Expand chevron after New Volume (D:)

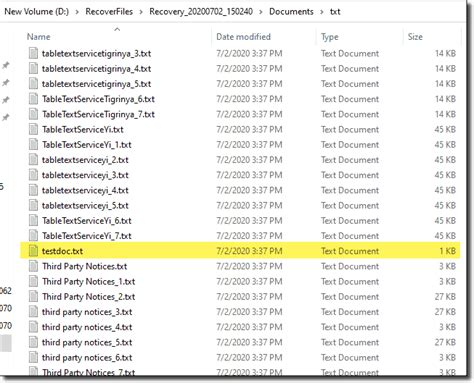77,12
